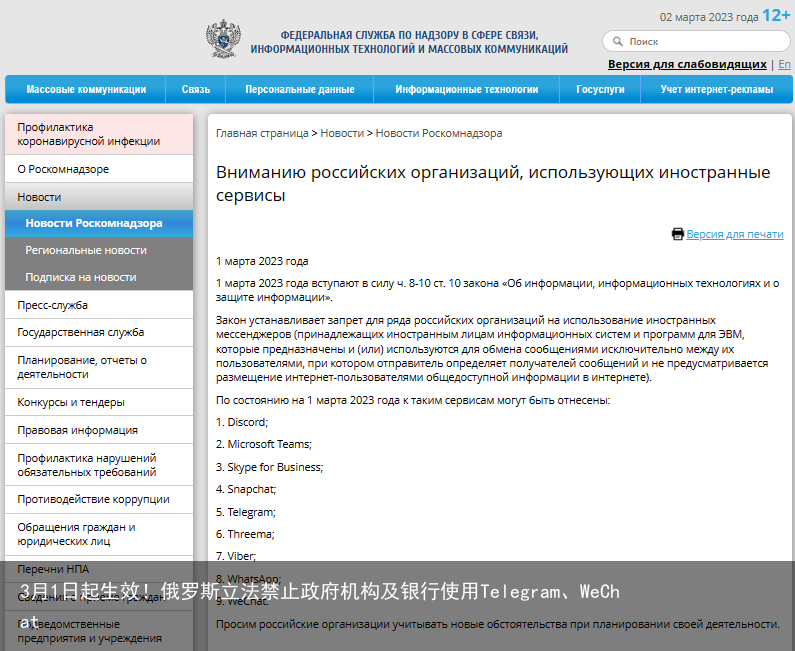Click the date line 1 марта 2023 года
The height and width of the screenshot is (651, 795).
click(262, 262)
